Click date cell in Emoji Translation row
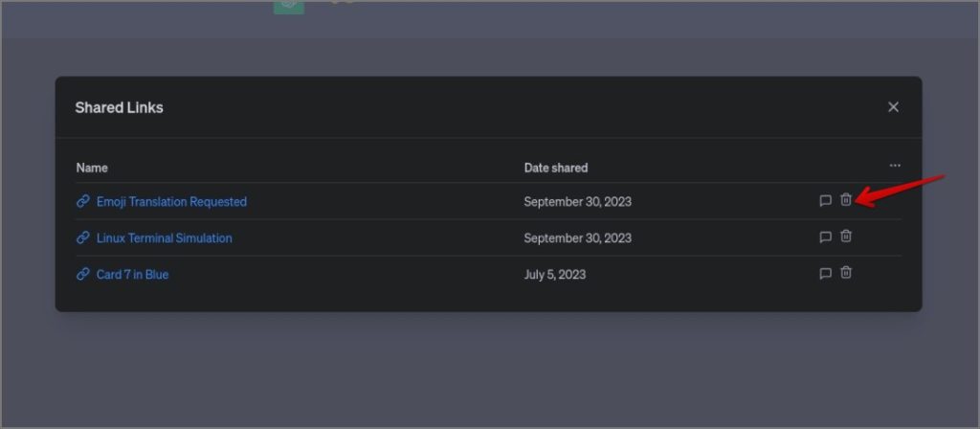 577,201
